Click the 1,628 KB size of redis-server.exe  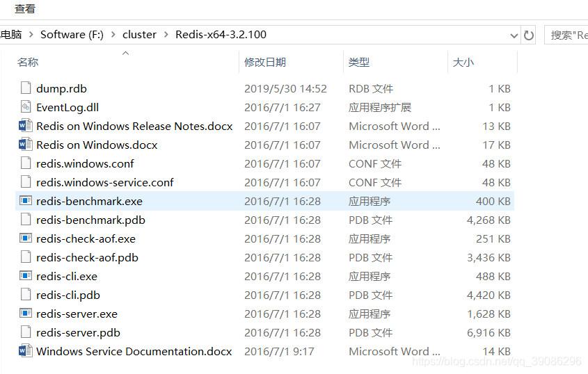(488, 314)
